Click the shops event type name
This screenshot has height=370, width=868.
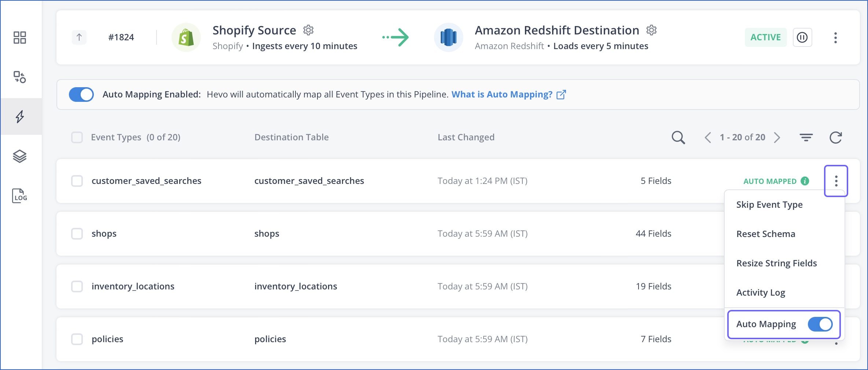tap(104, 234)
